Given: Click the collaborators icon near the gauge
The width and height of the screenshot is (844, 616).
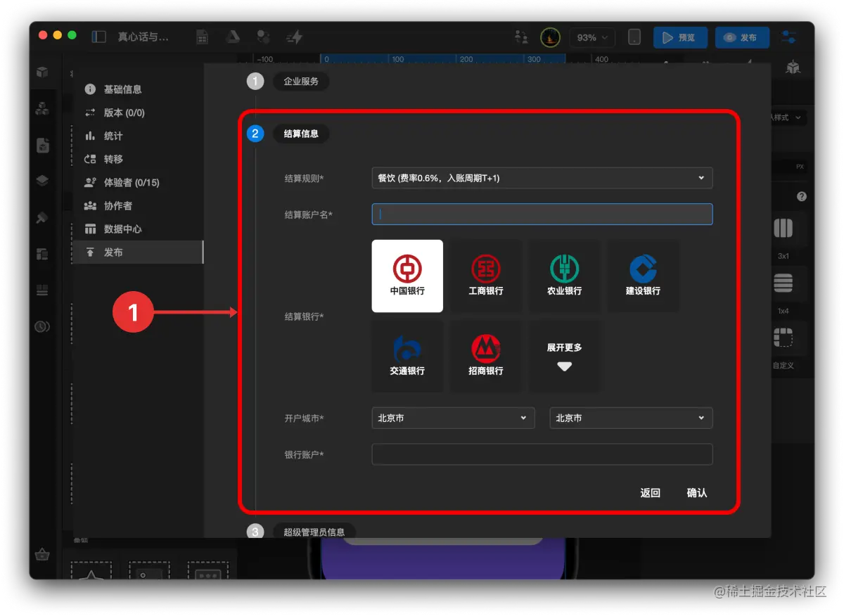Looking at the screenshot, I should tap(521, 37).
